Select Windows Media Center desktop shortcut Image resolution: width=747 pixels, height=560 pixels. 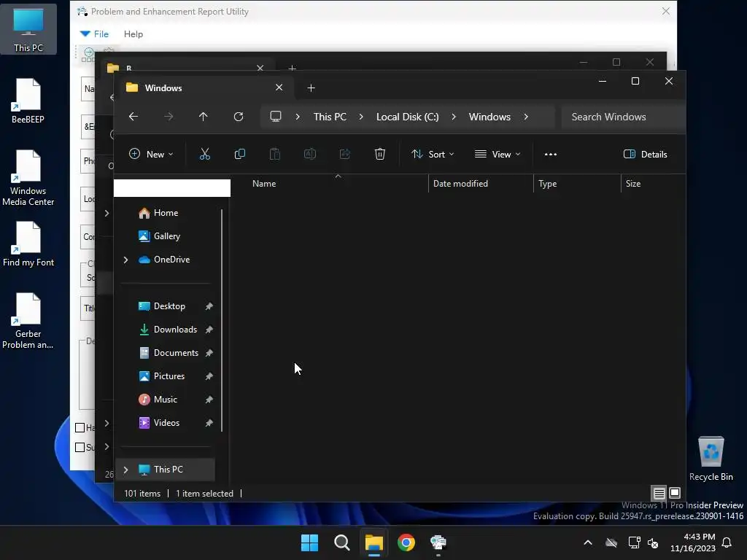tap(28, 178)
